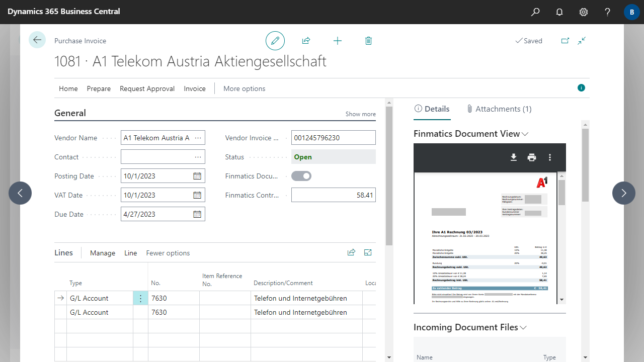
Task: Open the PDF viewer more actions menu
Action: point(550,157)
